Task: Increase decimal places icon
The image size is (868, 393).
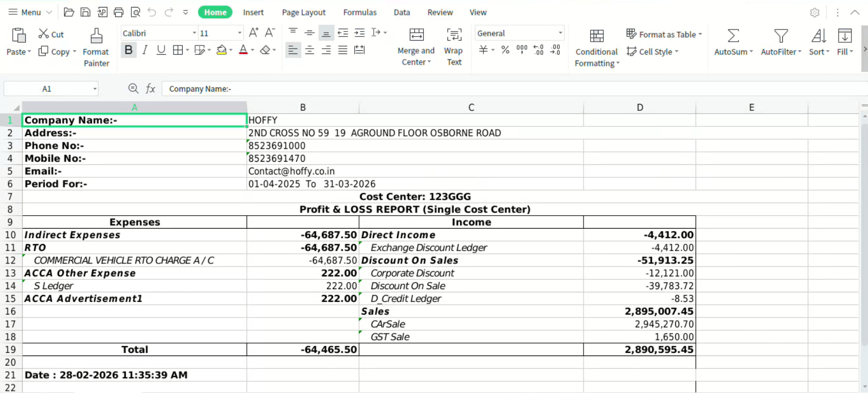Action: pyautogui.click(x=538, y=50)
